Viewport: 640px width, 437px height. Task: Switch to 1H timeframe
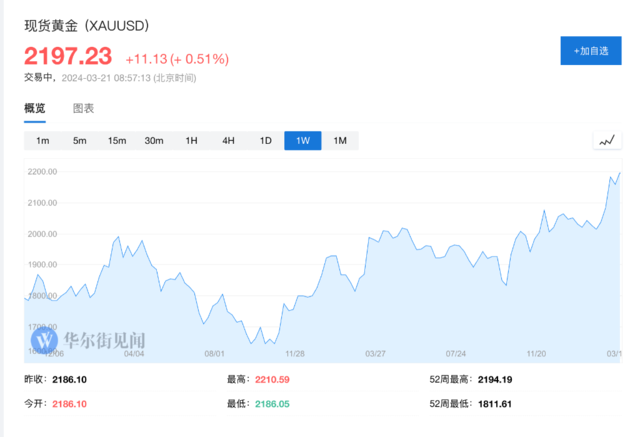pos(191,141)
